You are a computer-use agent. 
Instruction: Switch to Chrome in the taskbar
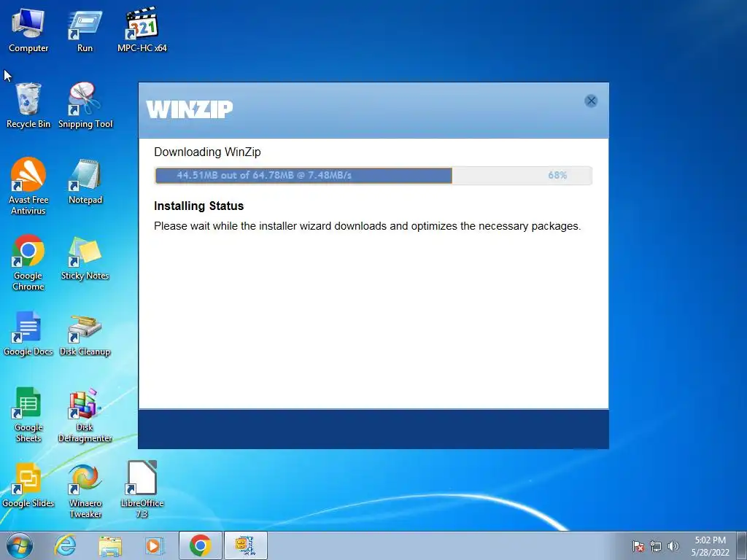tap(201, 545)
